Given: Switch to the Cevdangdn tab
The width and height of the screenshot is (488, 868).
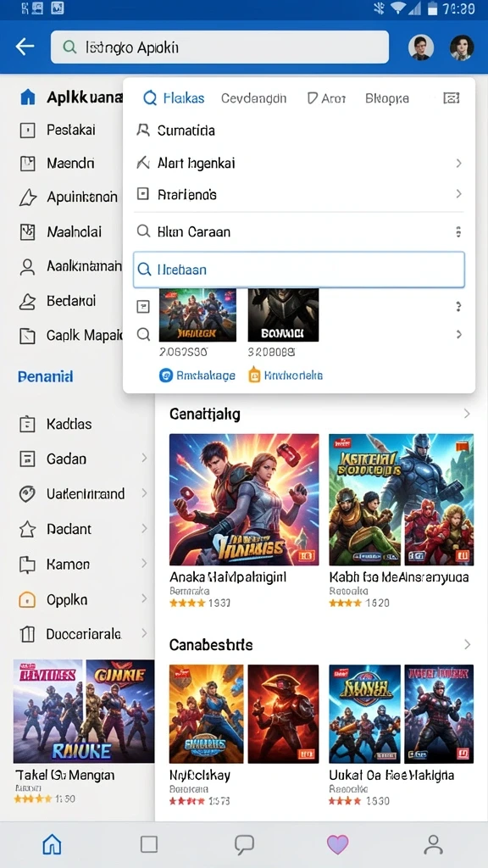Looking at the screenshot, I should click(254, 98).
